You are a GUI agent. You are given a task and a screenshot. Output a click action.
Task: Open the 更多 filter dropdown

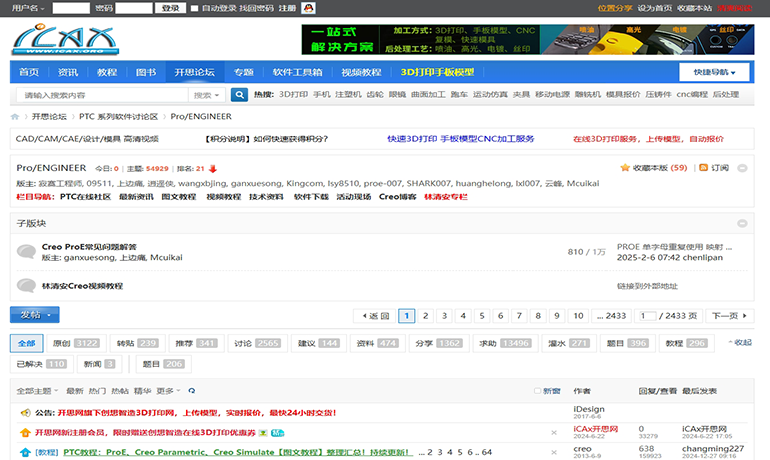tap(168, 391)
